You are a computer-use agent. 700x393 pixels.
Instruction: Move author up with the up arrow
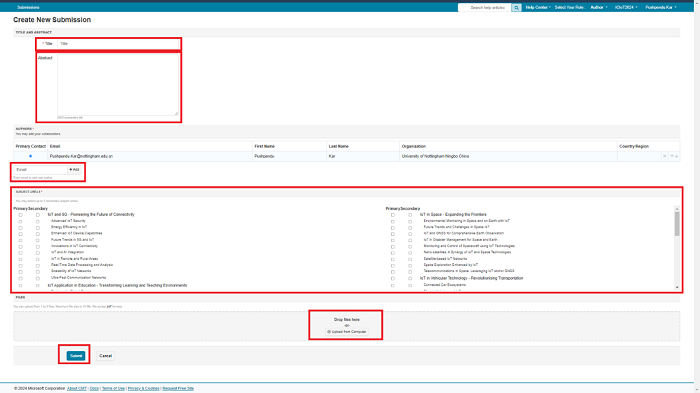pyautogui.click(x=671, y=156)
